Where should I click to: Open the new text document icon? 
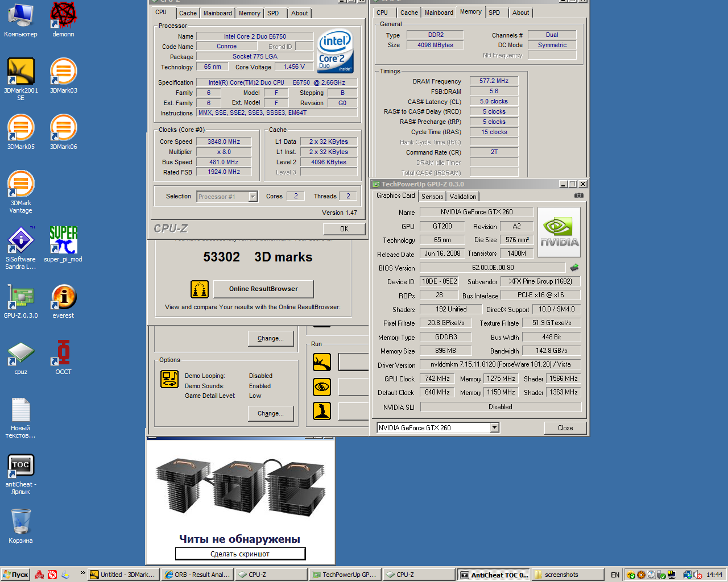click(20, 417)
